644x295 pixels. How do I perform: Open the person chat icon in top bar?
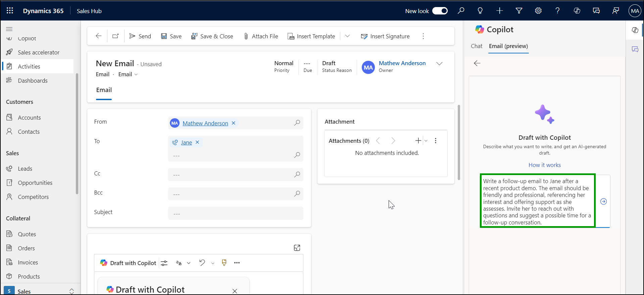click(x=615, y=11)
